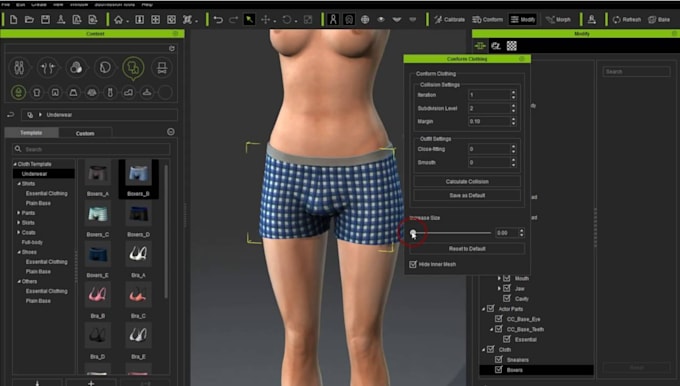Switch to the Template tab
This screenshot has width=680, height=386.
click(31, 133)
